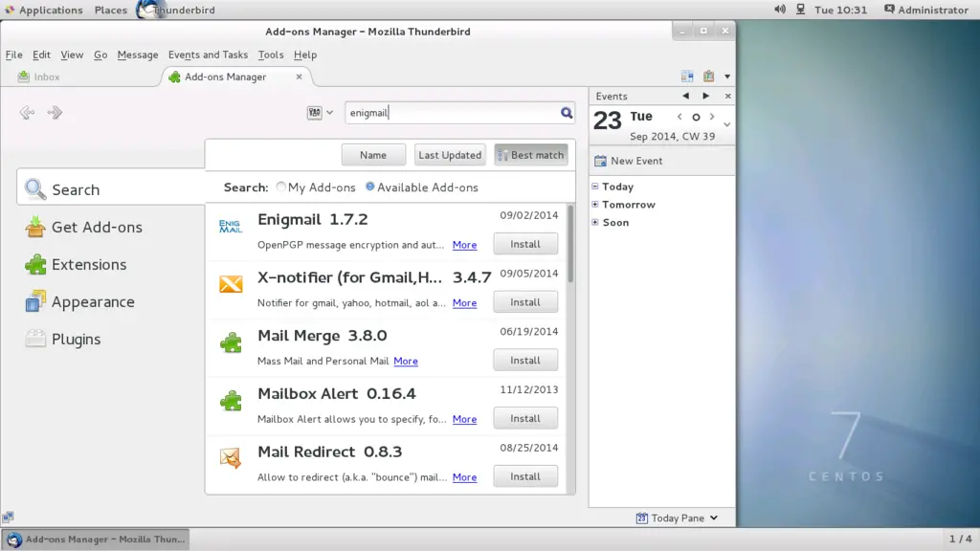
Task: Click the Mailbox Alert puzzle icon
Action: coord(231,401)
